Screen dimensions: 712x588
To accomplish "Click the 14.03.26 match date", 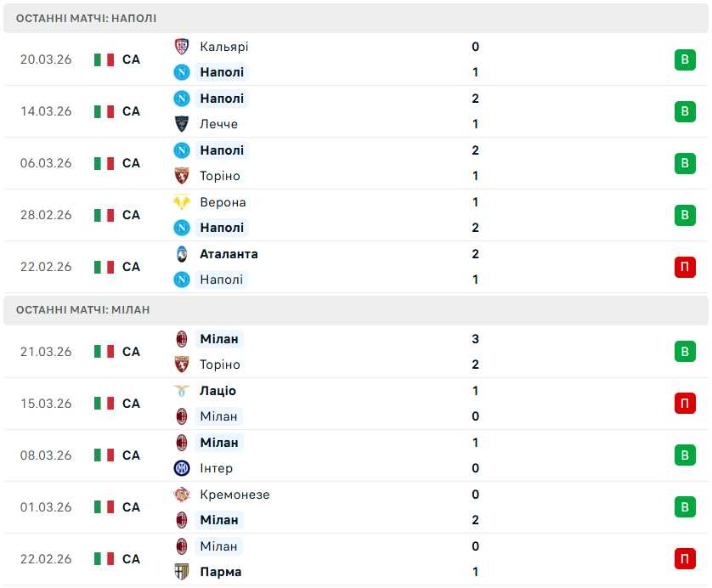I will pyautogui.click(x=46, y=111).
